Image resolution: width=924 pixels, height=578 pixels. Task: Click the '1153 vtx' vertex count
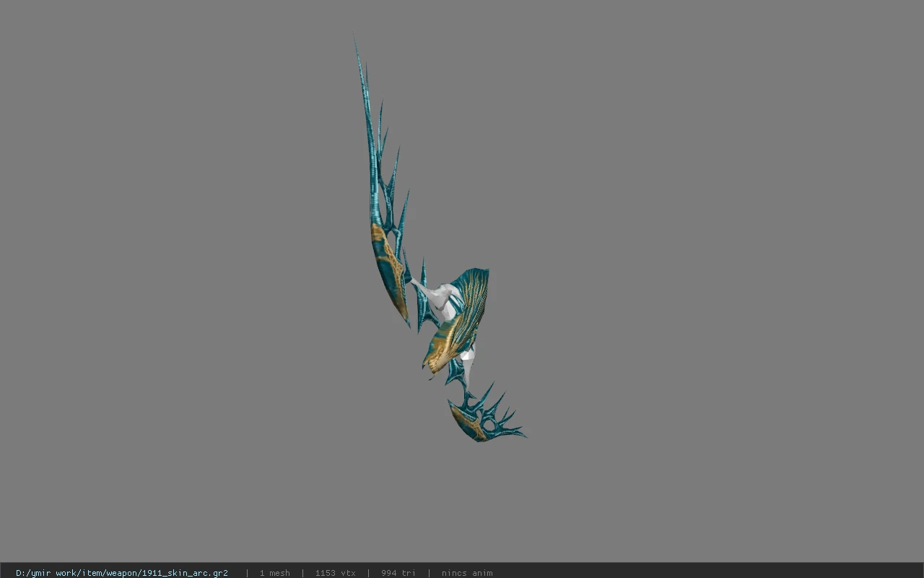tap(335, 573)
